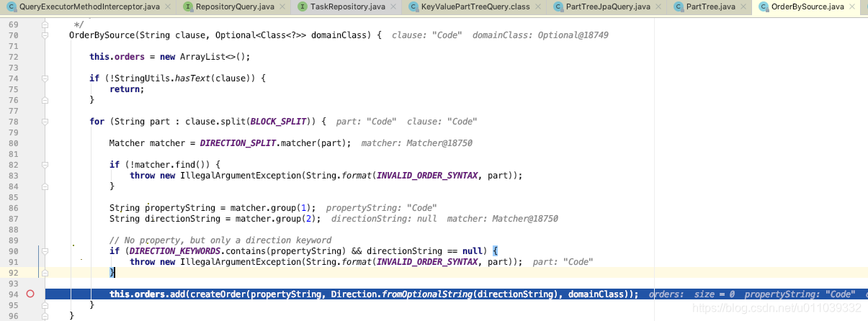The image size is (868, 321).
Task: Click 'new ArrayList<>()' on line 72
Action: coord(203,56)
